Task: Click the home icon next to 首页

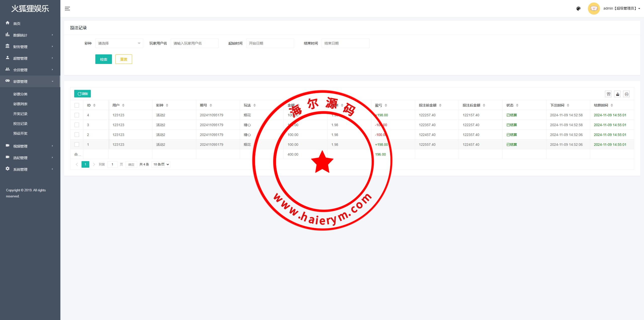Action: (8, 23)
